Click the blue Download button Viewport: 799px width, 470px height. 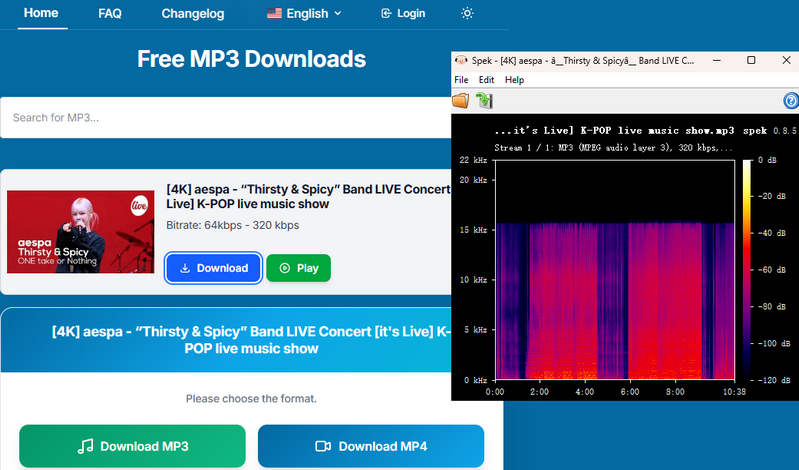tap(214, 268)
